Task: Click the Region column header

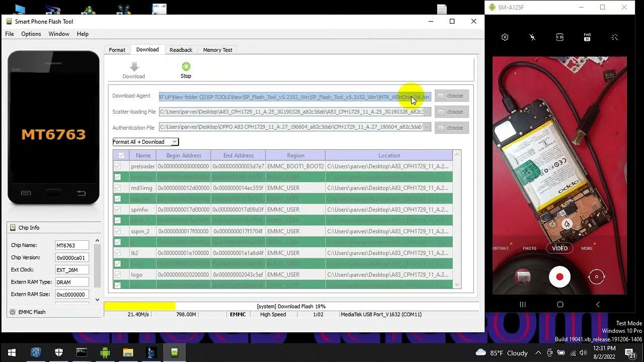Action: (x=295, y=155)
